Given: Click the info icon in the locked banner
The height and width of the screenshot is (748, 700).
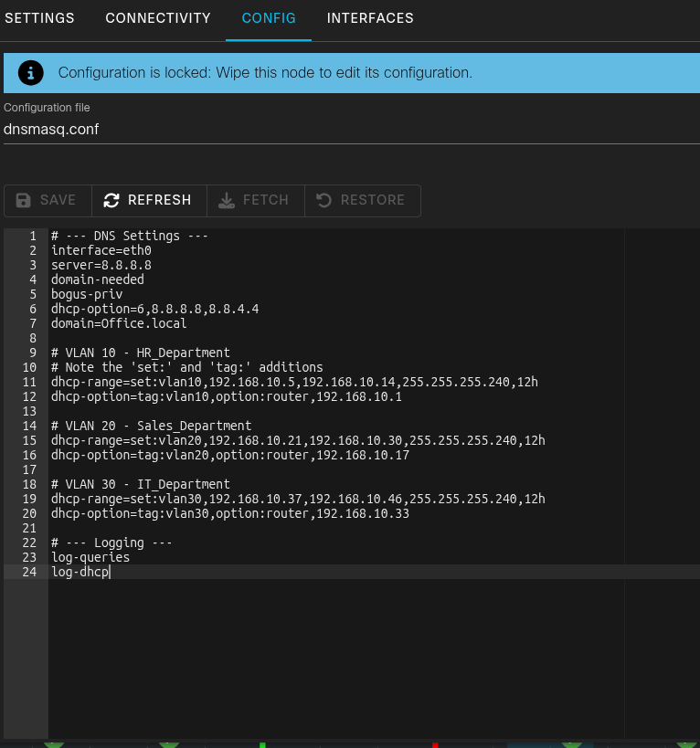Looking at the screenshot, I should coord(31,72).
